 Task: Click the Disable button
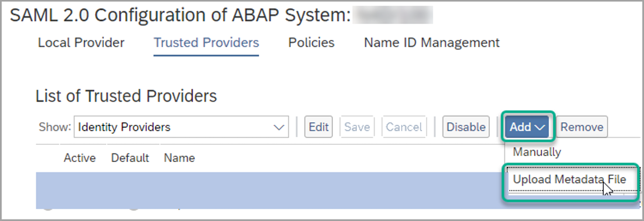point(466,127)
